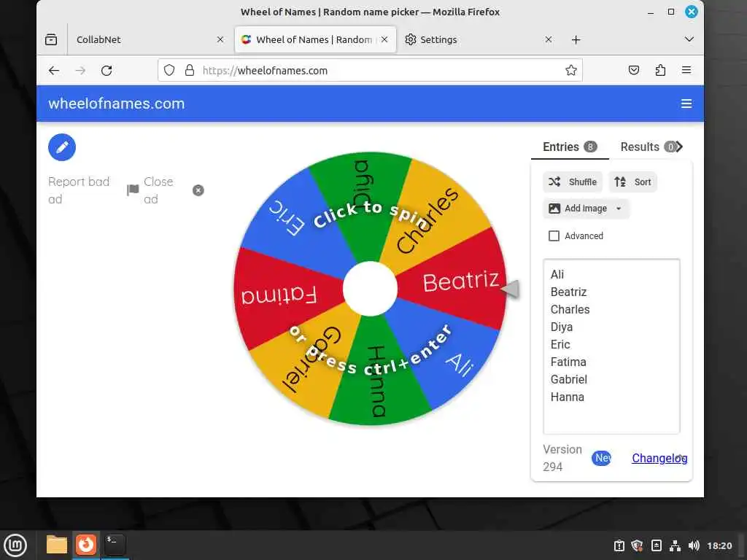Click the entry 'Ali' in list

(557, 274)
